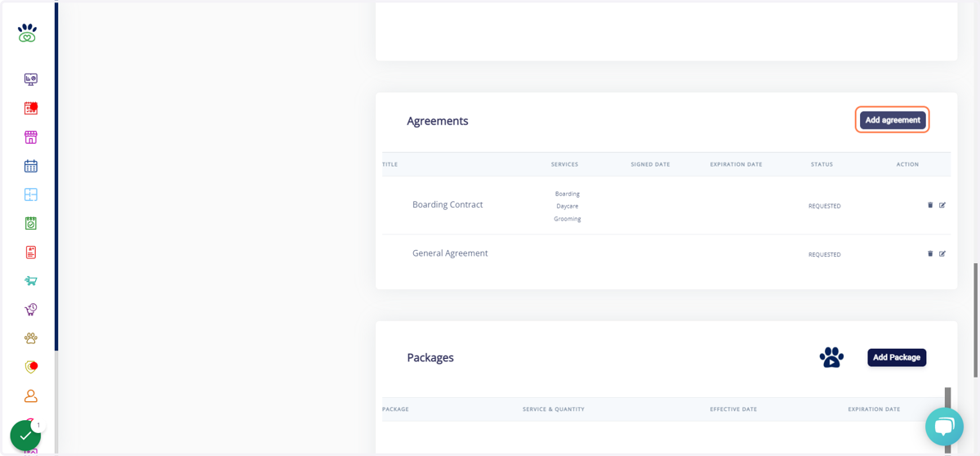Open the chat bubble widget
The image size is (980, 456).
[944, 426]
